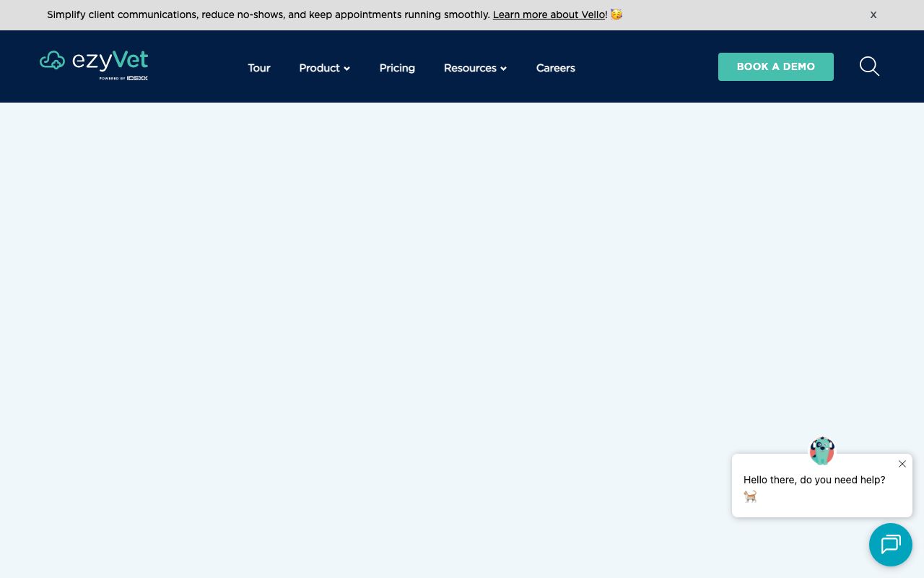Open the Pricing page
924x578 pixels.
pyautogui.click(x=397, y=68)
